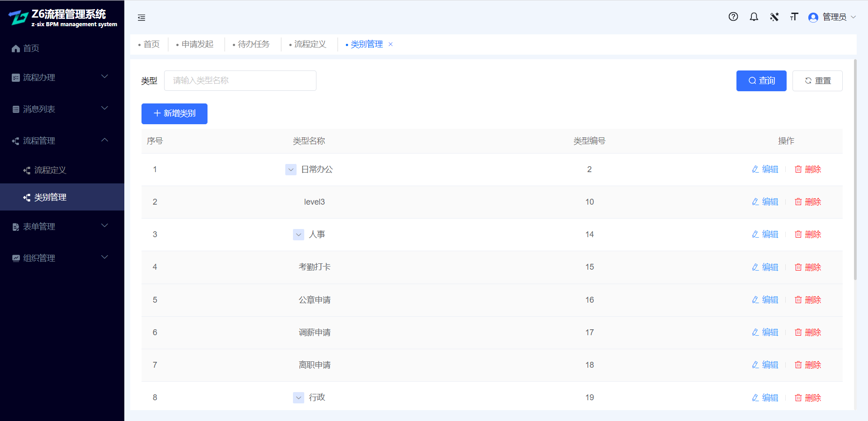Click the font size icon
868x421 pixels.
click(794, 17)
